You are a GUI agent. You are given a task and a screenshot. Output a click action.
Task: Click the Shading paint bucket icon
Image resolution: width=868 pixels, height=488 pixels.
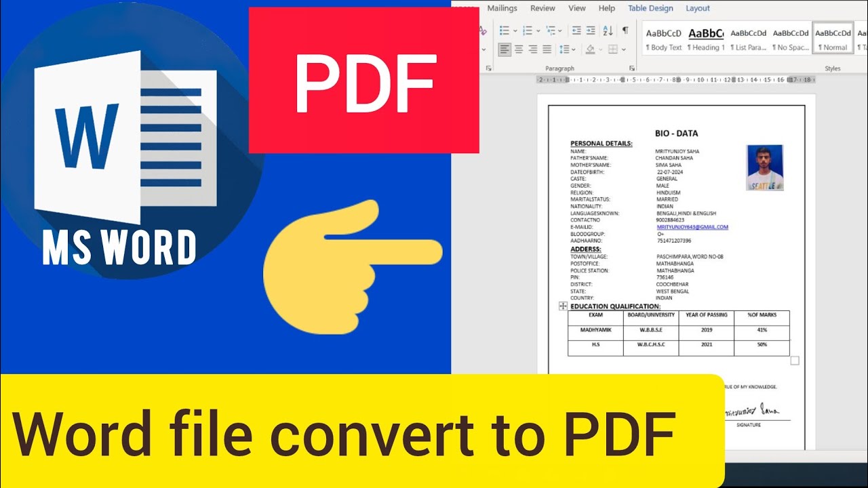click(590, 49)
